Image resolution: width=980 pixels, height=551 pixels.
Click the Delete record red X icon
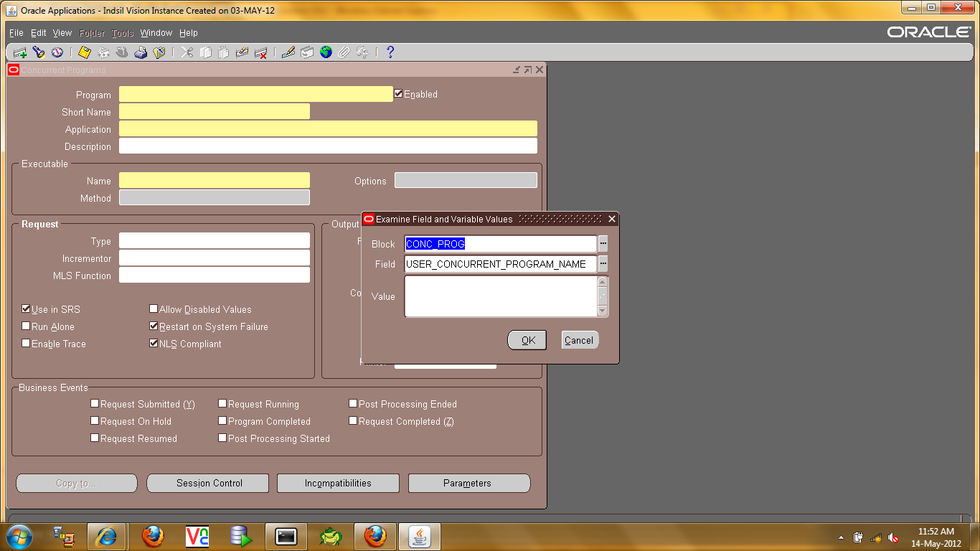coord(261,52)
